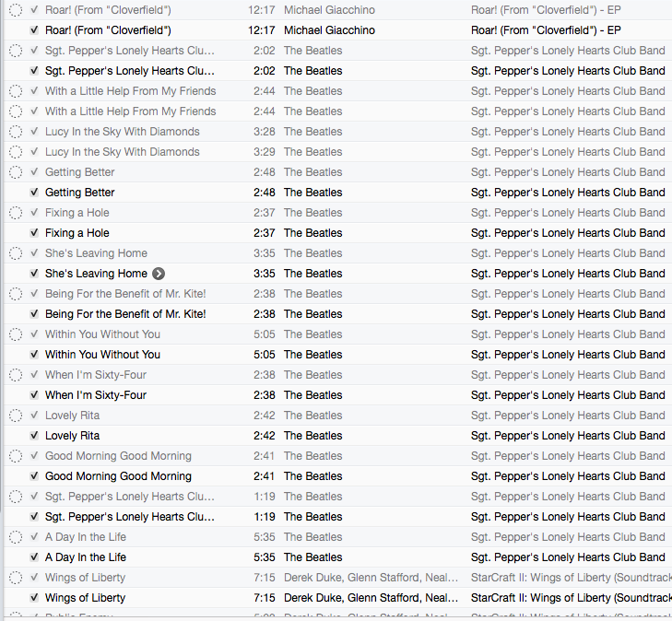Uncheck the bold Getting Better checkbox
Image resolution: width=672 pixels, height=621 pixels.
pos(34,193)
